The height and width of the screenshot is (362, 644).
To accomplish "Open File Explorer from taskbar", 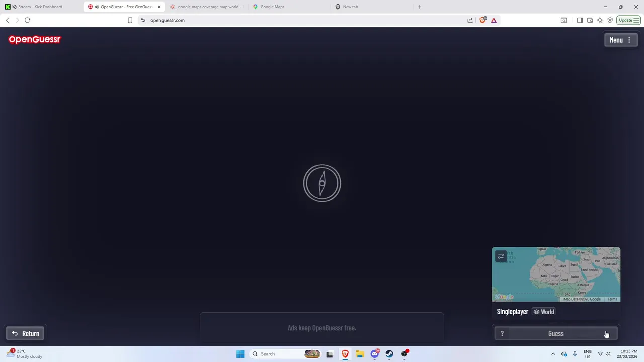I will [360, 354].
